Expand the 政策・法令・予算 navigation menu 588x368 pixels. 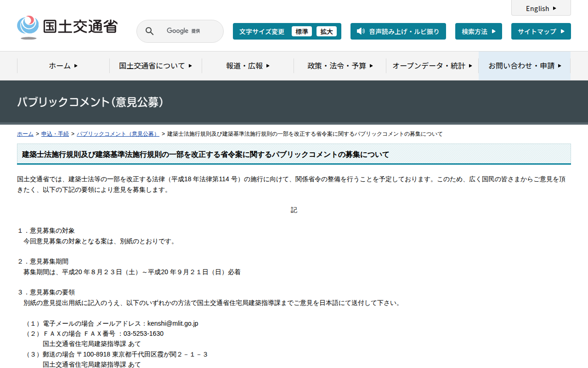pyautogui.click(x=339, y=66)
